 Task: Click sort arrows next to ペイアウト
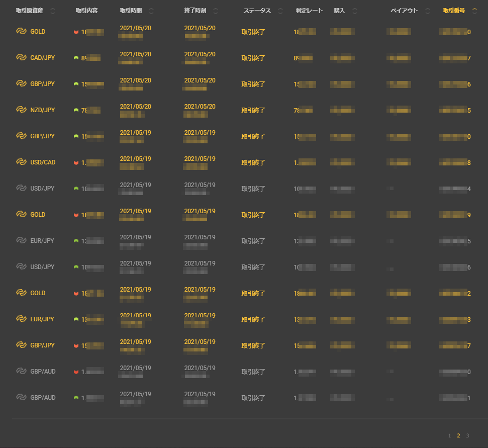point(428,11)
